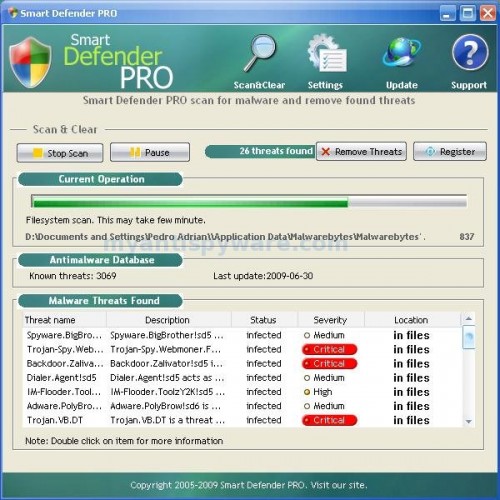Image resolution: width=500 pixels, height=500 pixels.
Task: Click the threat list scroll down arrow
Action: pos(469,422)
